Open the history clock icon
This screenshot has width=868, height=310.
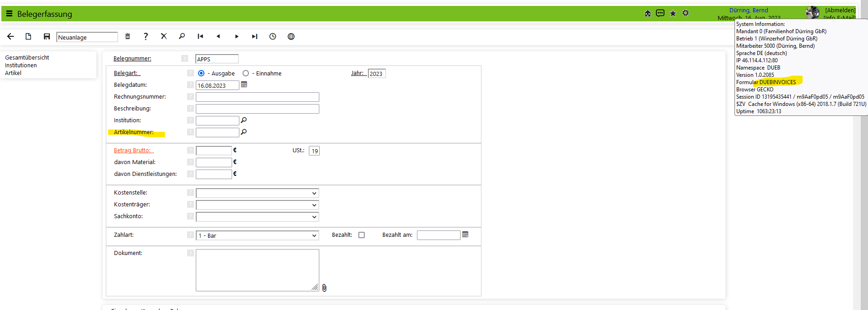tap(273, 36)
